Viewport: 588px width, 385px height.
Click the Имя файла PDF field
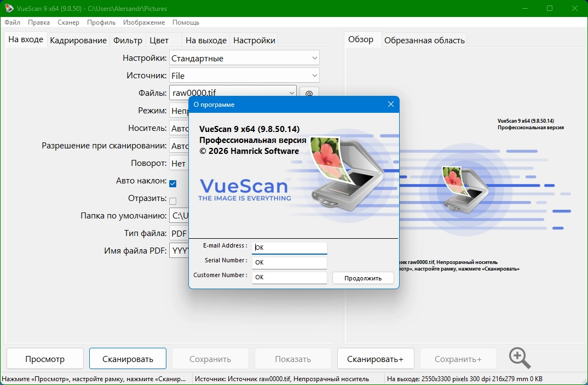[x=179, y=251]
